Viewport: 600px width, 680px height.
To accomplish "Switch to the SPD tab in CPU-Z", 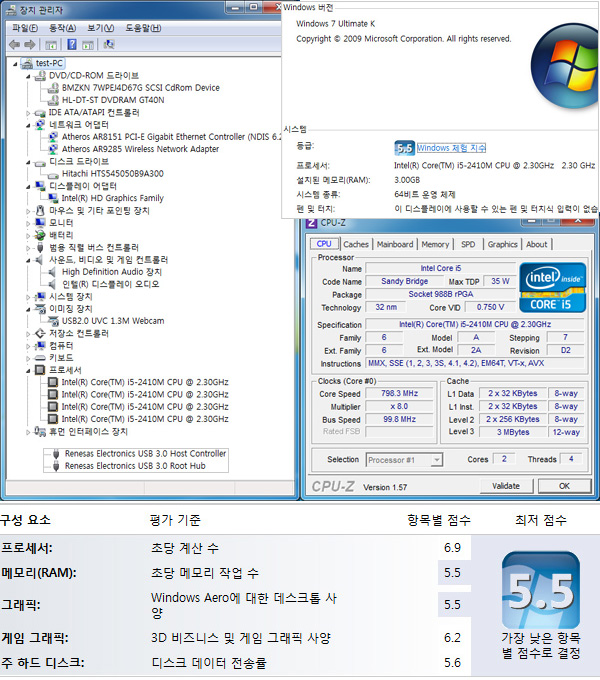I will (x=468, y=245).
